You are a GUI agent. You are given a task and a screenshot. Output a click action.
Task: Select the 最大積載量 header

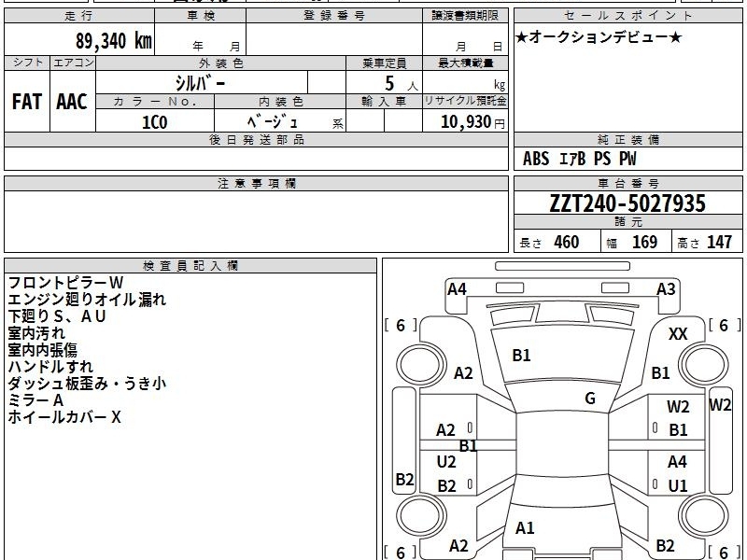click(x=465, y=63)
